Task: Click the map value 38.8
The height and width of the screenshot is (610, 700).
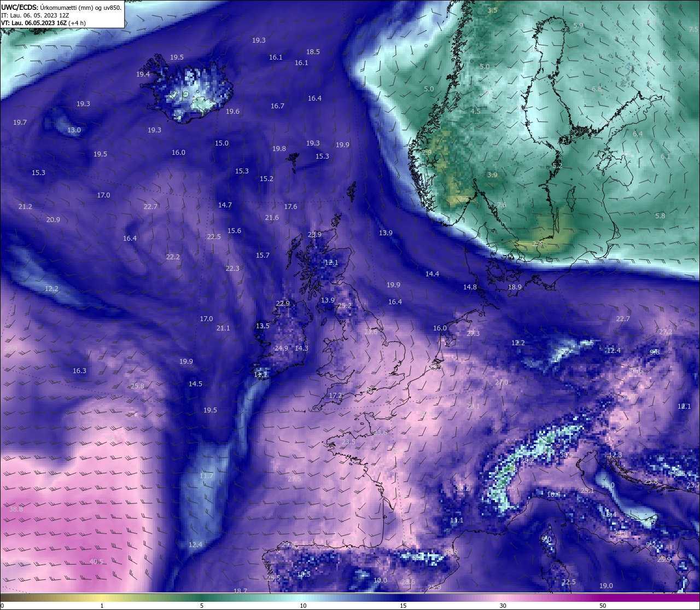Action: click(16, 509)
